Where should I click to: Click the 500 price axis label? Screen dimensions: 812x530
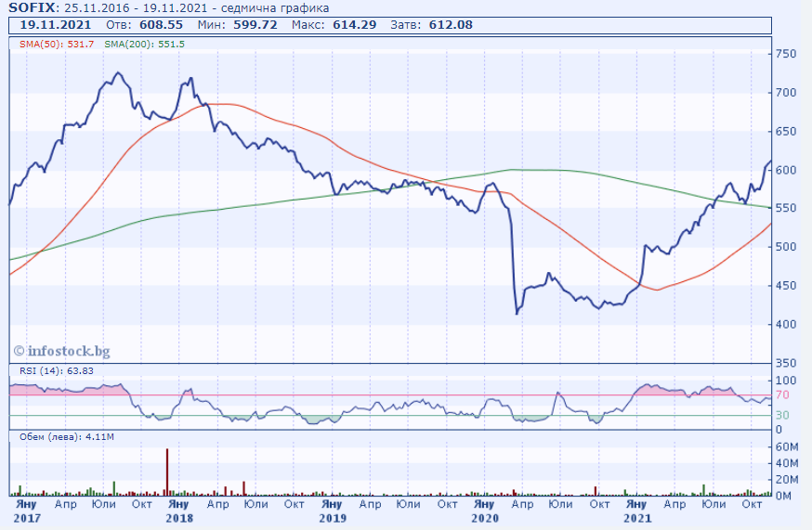pos(786,247)
